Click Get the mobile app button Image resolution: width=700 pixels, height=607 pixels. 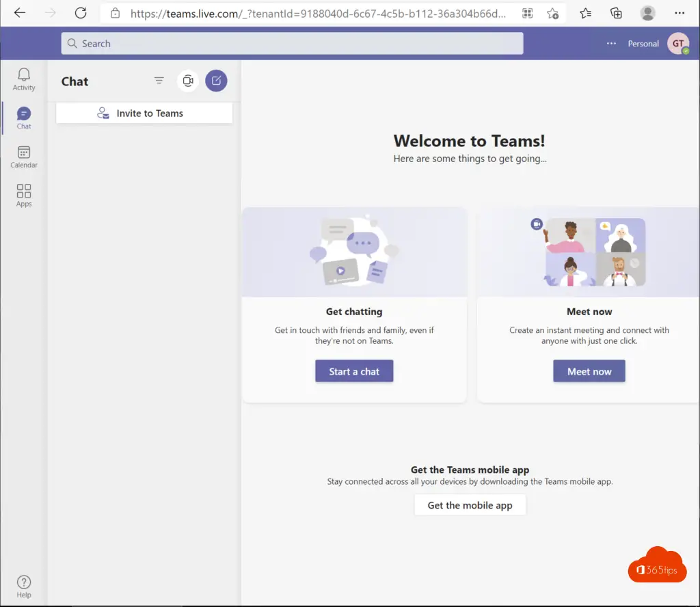[x=470, y=505]
